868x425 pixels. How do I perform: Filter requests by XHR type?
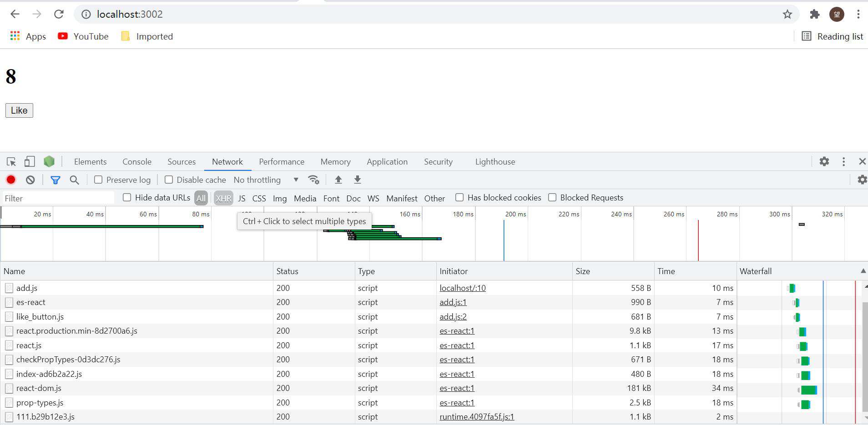(x=223, y=198)
